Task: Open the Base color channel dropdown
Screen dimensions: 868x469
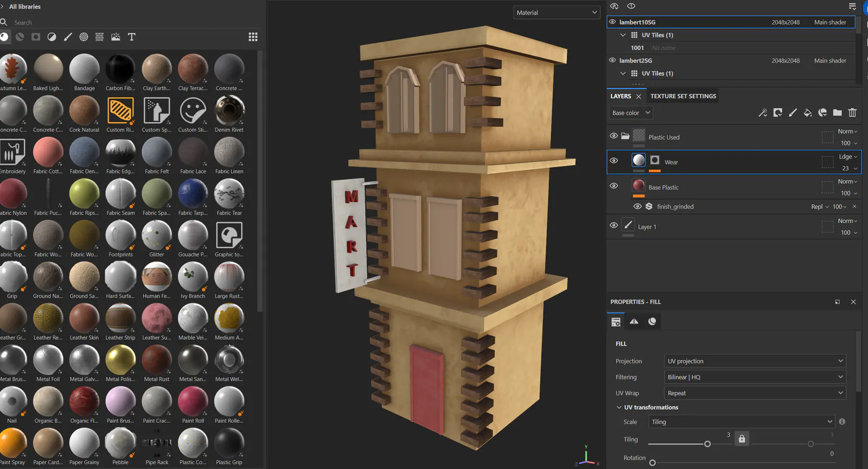Action: pyautogui.click(x=630, y=113)
